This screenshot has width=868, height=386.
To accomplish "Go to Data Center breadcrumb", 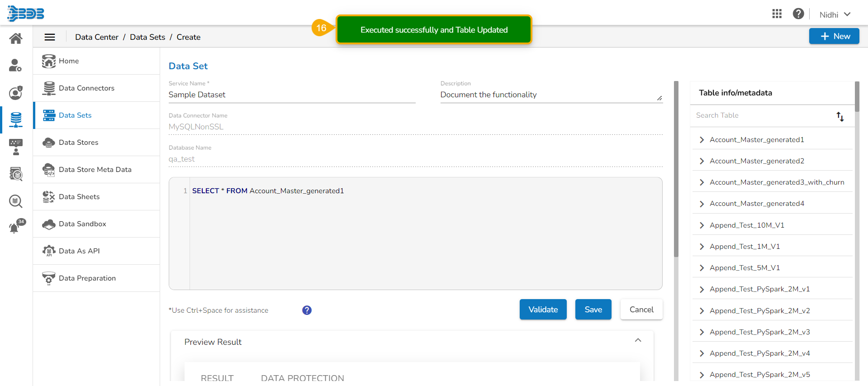I will (x=97, y=37).
